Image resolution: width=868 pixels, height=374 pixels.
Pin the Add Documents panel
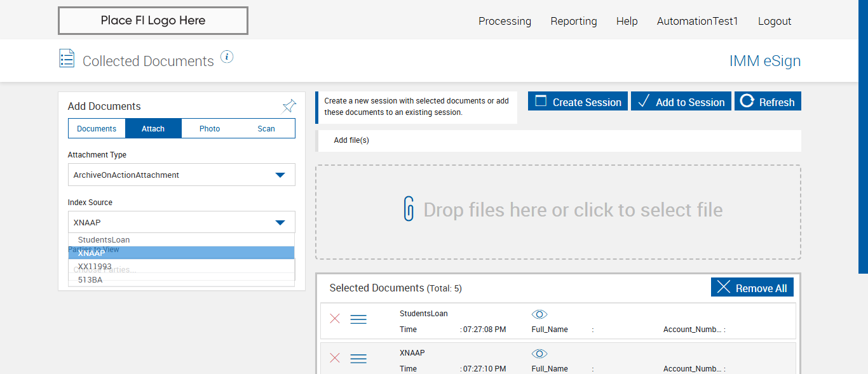[x=289, y=106]
